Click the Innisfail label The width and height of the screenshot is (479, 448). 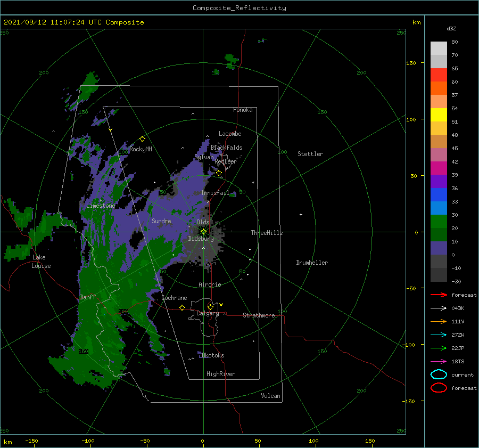coord(216,193)
